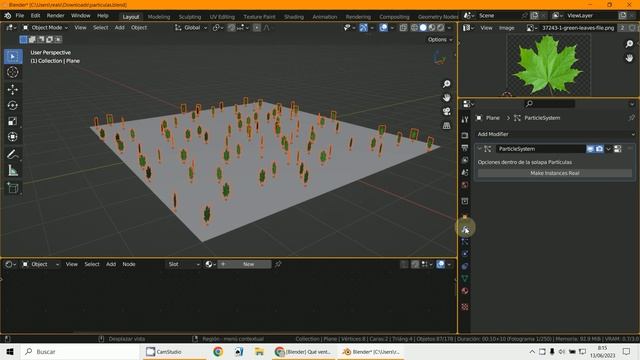Switch to material preview shading
The image size is (640, 360).
[x=432, y=28]
